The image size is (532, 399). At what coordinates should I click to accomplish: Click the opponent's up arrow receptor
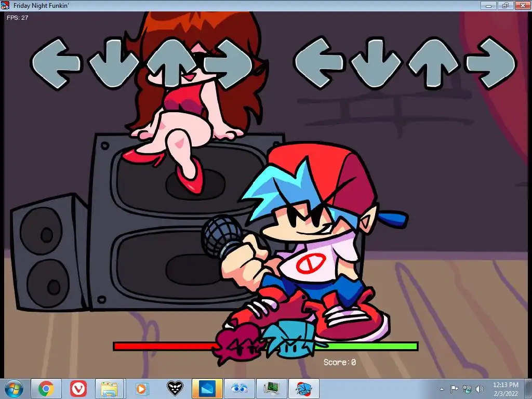pos(172,63)
